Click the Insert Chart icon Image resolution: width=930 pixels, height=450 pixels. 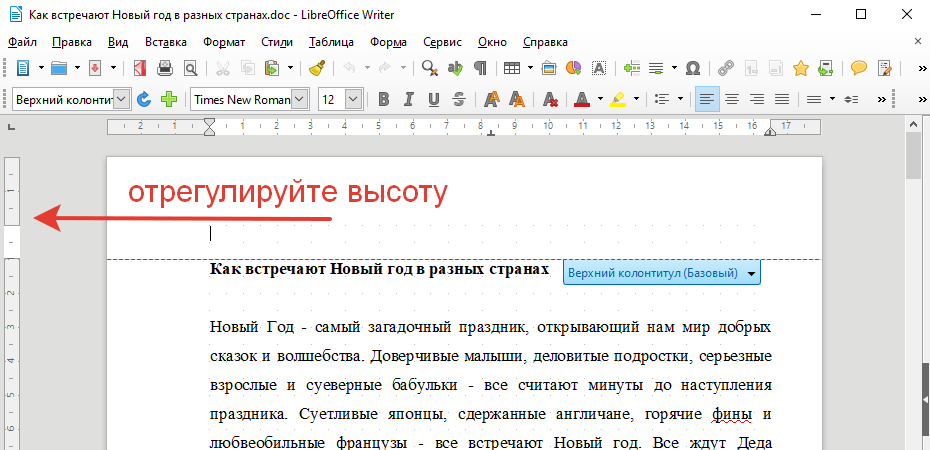pyautogui.click(x=573, y=68)
